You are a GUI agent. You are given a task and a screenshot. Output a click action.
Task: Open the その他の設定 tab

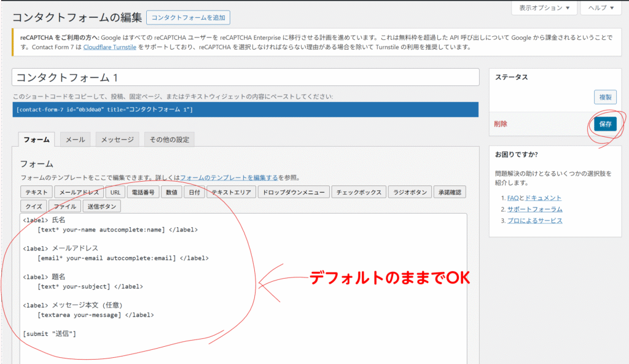pyautogui.click(x=170, y=139)
